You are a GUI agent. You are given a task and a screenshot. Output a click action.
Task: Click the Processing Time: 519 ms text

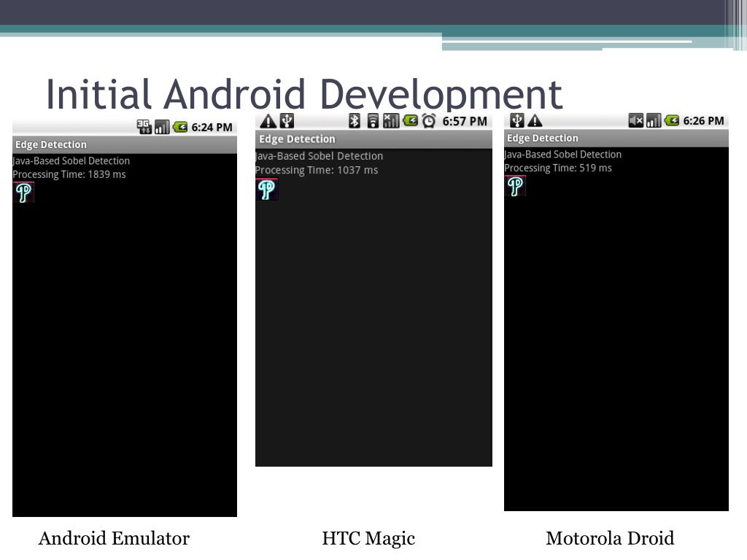[558, 168]
